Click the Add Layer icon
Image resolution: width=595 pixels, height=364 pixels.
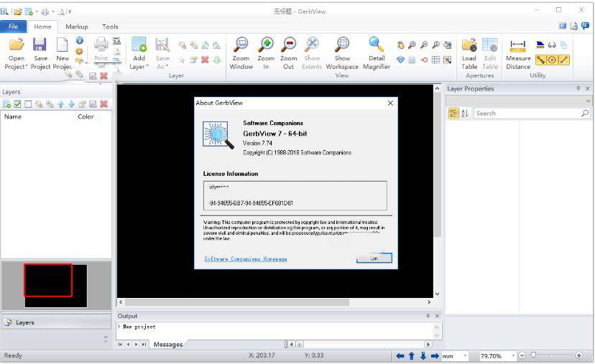tap(139, 45)
